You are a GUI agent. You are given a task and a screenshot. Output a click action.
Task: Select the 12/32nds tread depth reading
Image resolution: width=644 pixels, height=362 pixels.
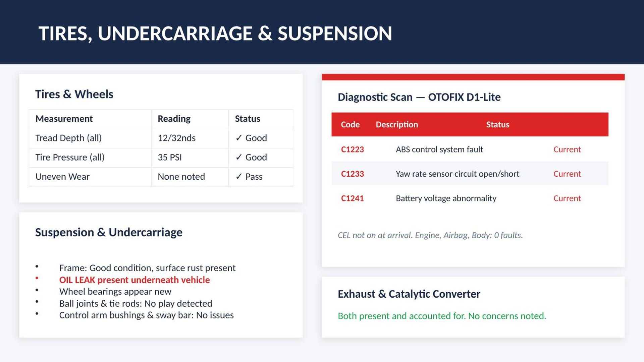pos(176,138)
